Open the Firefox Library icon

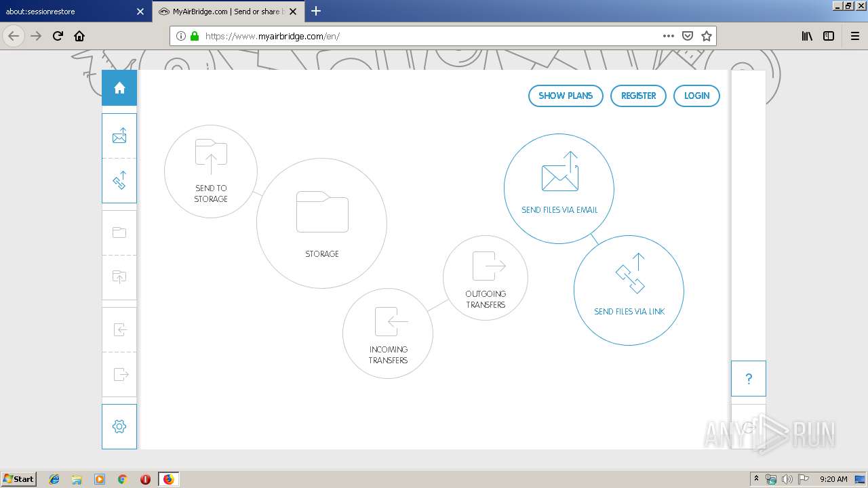(807, 36)
